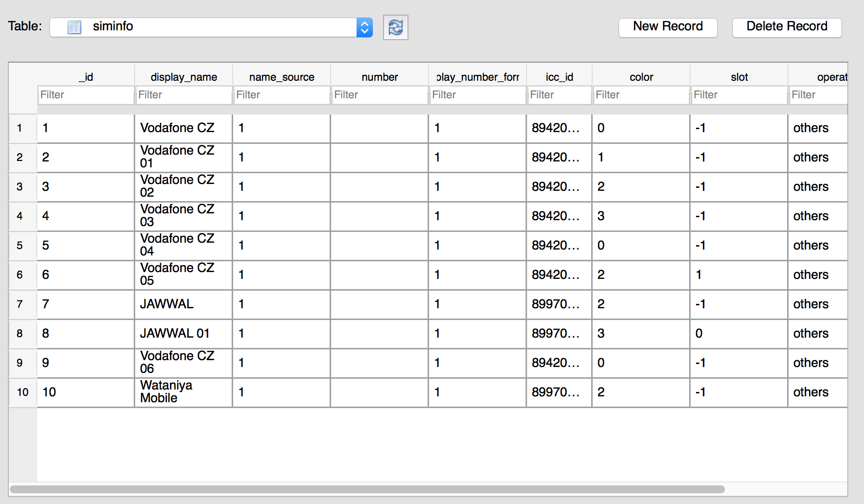Sort by the display_name column header

tap(184, 77)
